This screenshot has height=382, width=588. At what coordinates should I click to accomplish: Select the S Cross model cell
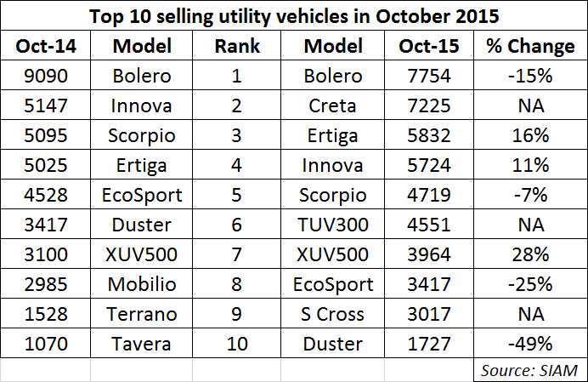click(333, 314)
